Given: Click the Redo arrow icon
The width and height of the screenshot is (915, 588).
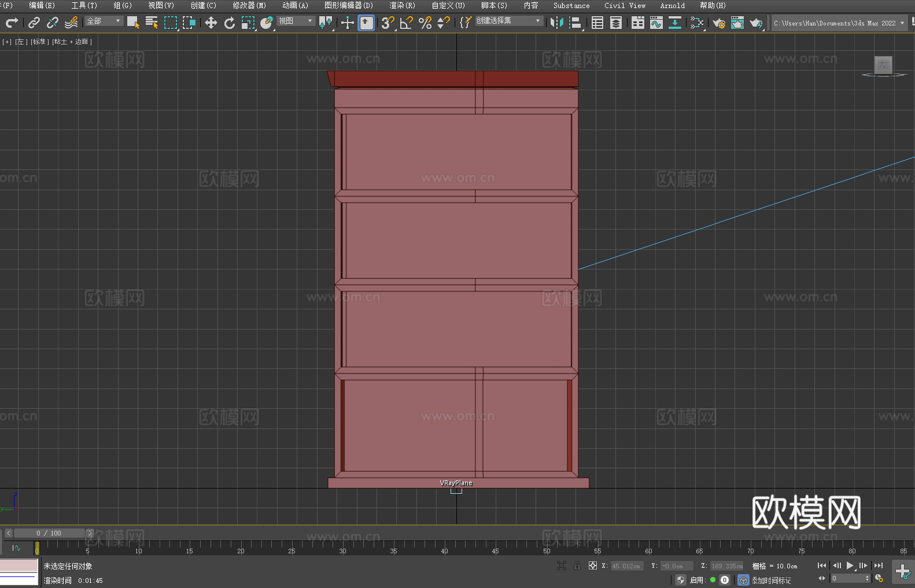Looking at the screenshot, I should point(12,23).
